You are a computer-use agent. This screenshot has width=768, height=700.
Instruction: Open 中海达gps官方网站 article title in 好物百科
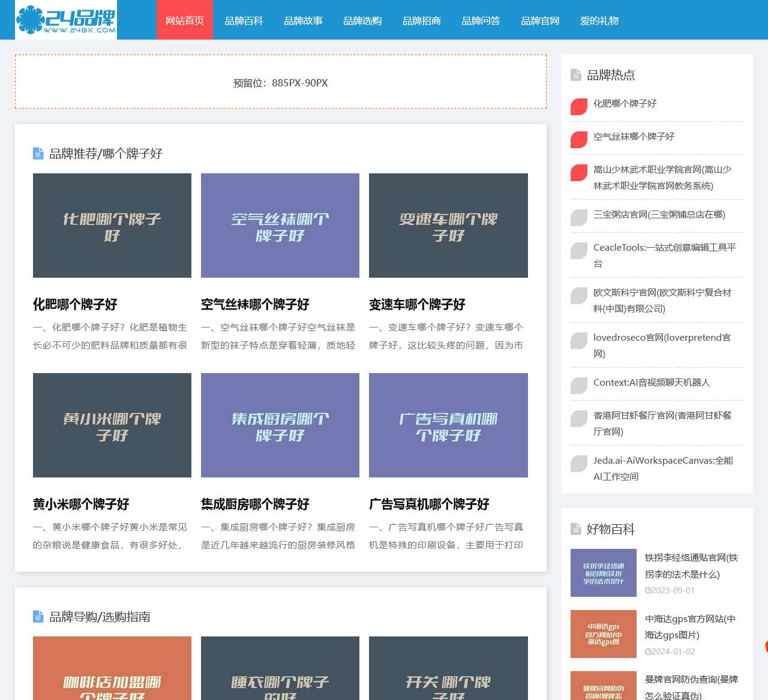690,627
